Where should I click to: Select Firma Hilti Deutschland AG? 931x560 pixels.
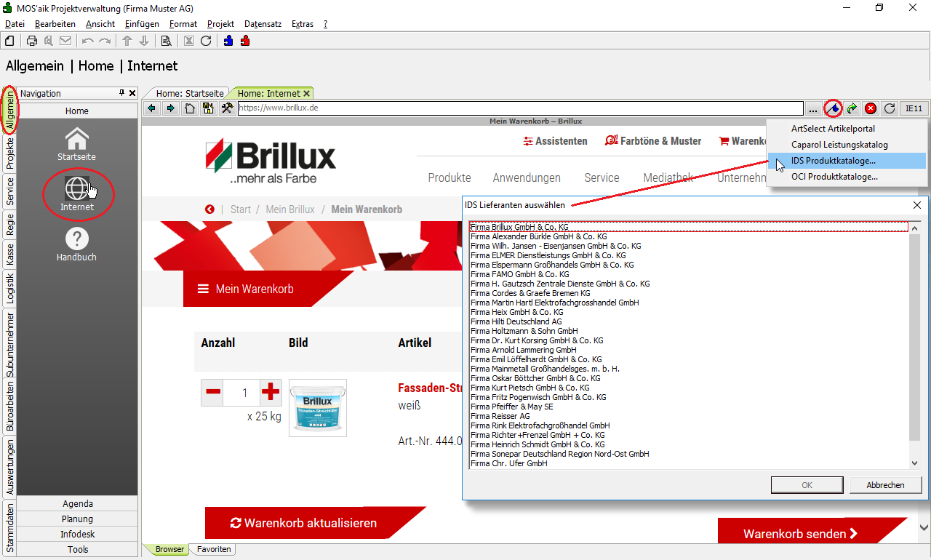point(689,321)
